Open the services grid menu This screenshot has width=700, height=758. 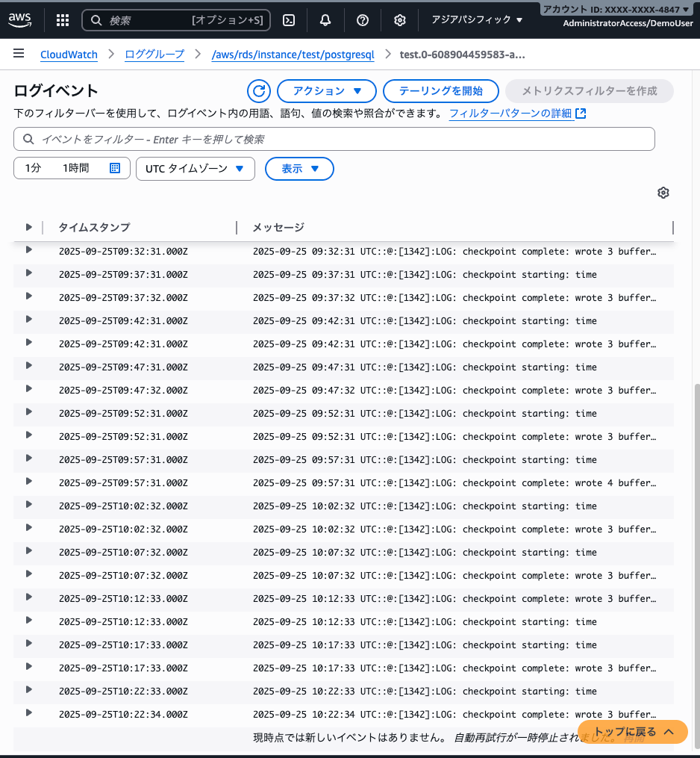click(63, 20)
